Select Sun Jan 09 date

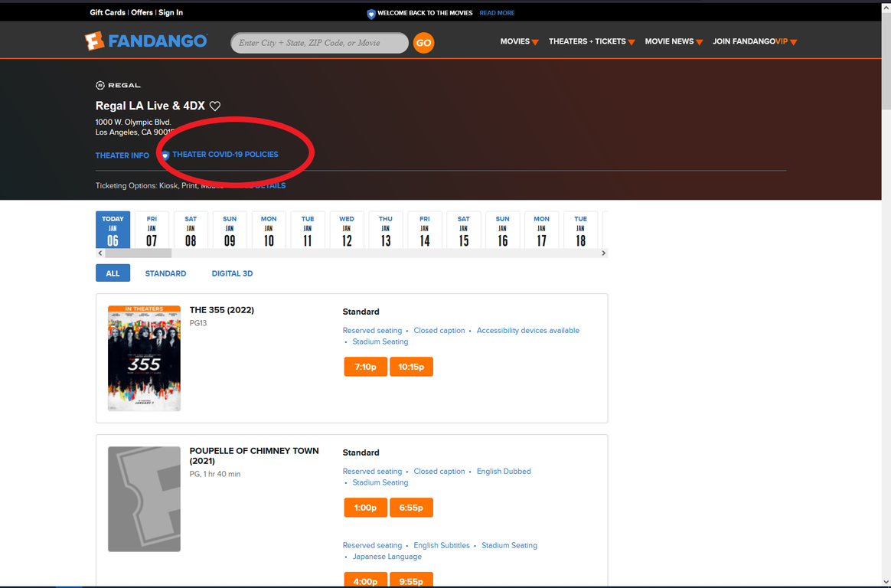(230, 230)
